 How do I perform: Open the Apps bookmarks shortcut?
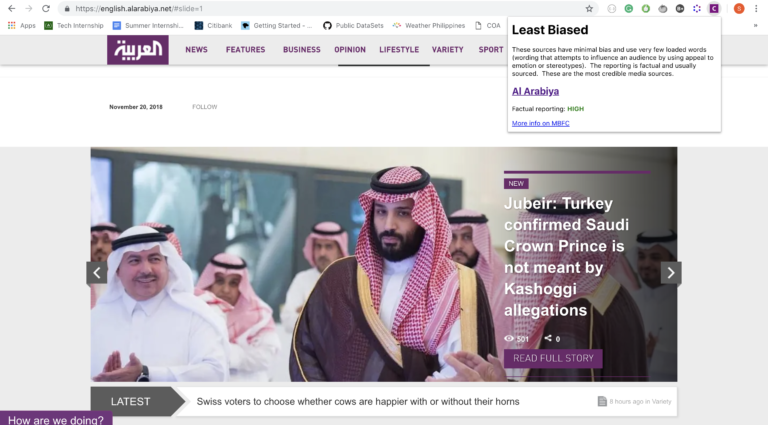[x=22, y=25]
